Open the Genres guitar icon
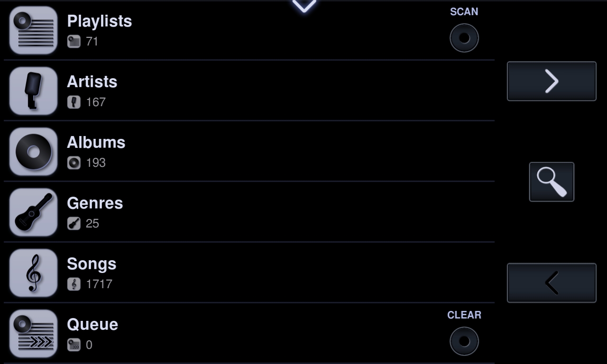 (x=33, y=212)
